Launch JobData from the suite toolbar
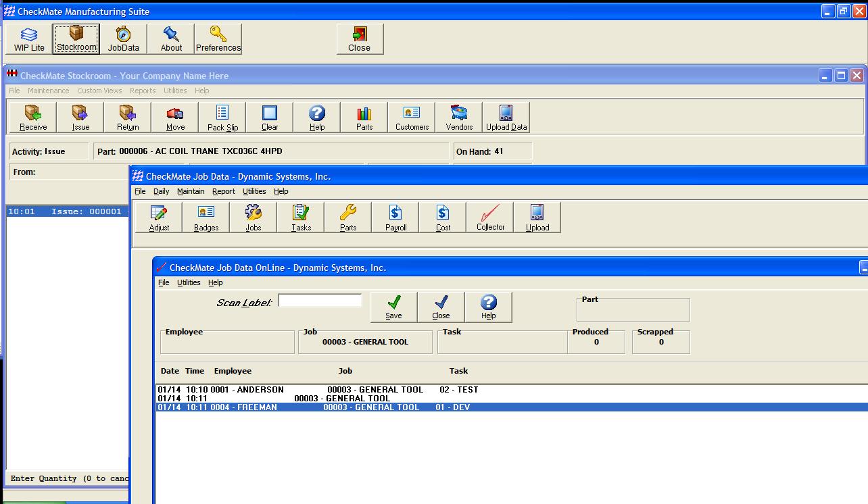868x504 pixels. point(124,39)
